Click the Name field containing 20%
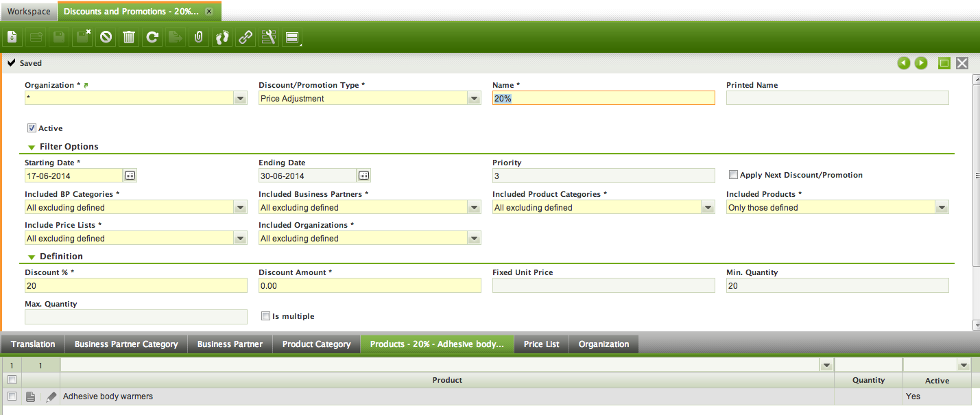 tap(603, 99)
